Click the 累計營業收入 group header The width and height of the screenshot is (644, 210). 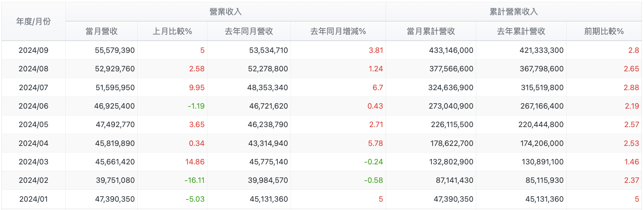click(x=514, y=12)
